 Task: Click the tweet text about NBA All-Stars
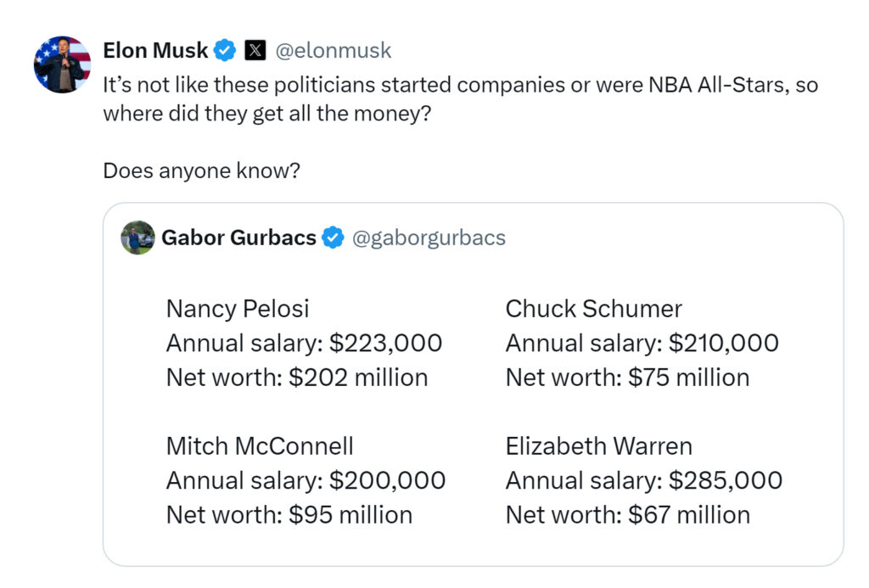(x=460, y=86)
